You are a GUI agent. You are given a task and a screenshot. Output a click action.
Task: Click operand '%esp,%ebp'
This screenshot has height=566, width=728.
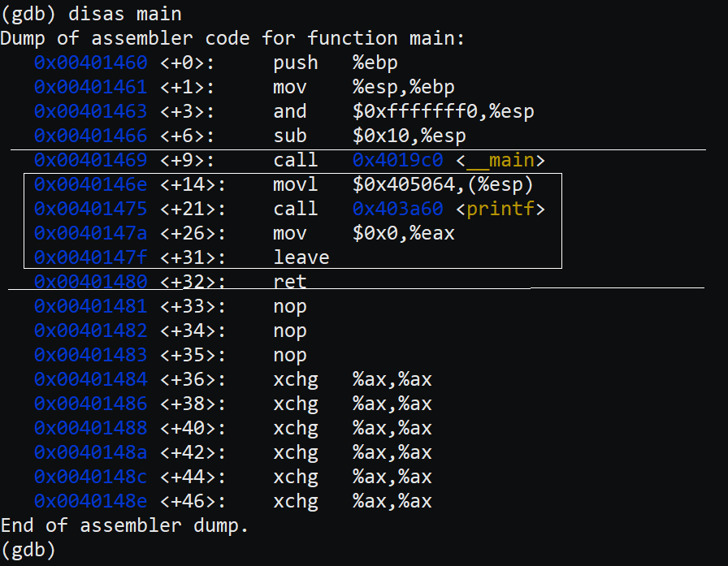404,87
